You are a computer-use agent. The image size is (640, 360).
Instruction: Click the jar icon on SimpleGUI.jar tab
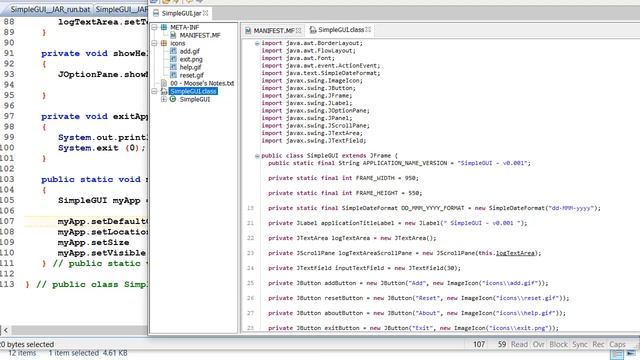156,13
